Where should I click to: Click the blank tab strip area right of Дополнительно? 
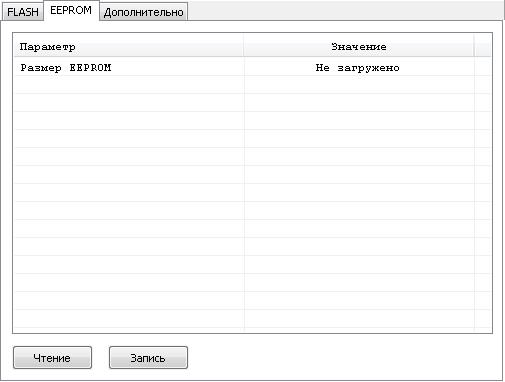345,11
